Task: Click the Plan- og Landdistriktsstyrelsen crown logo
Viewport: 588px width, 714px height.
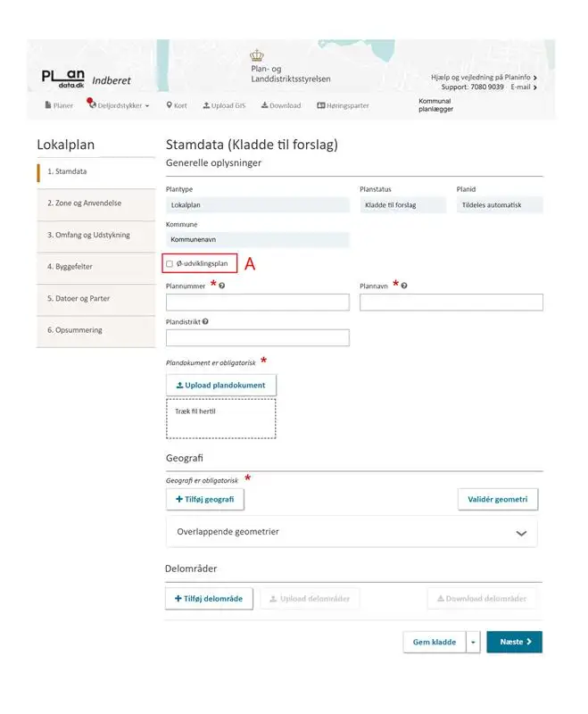Action: coord(259,55)
